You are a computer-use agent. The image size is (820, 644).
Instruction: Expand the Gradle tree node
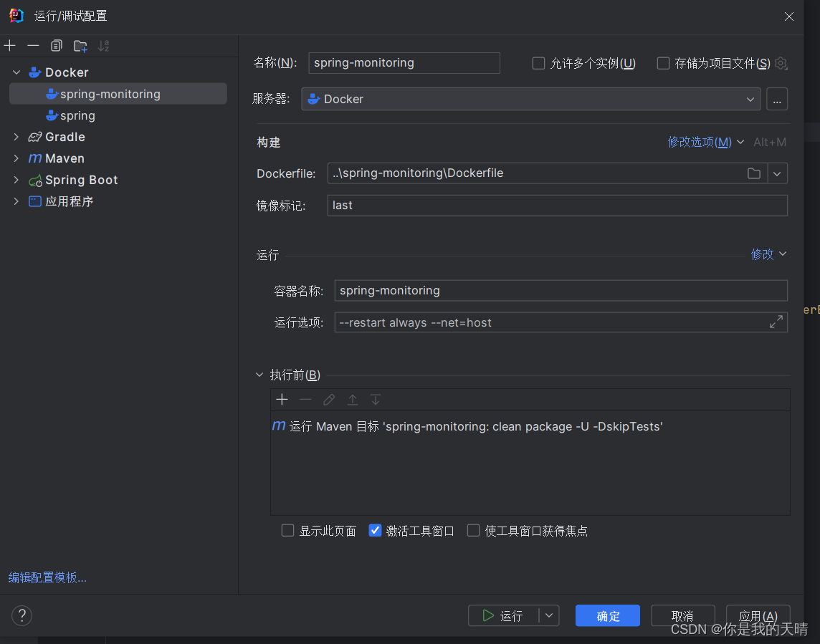[x=16, y=137]
